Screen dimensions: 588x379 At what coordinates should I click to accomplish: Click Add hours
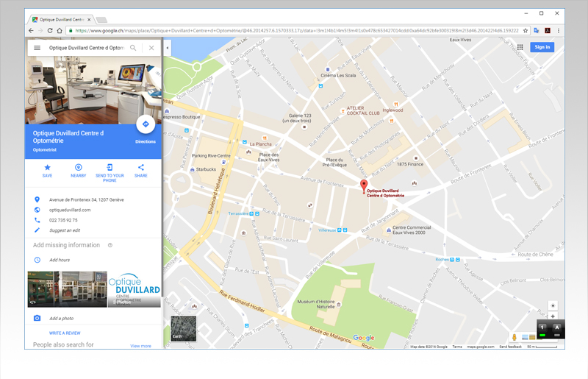(x=60, y=260)
